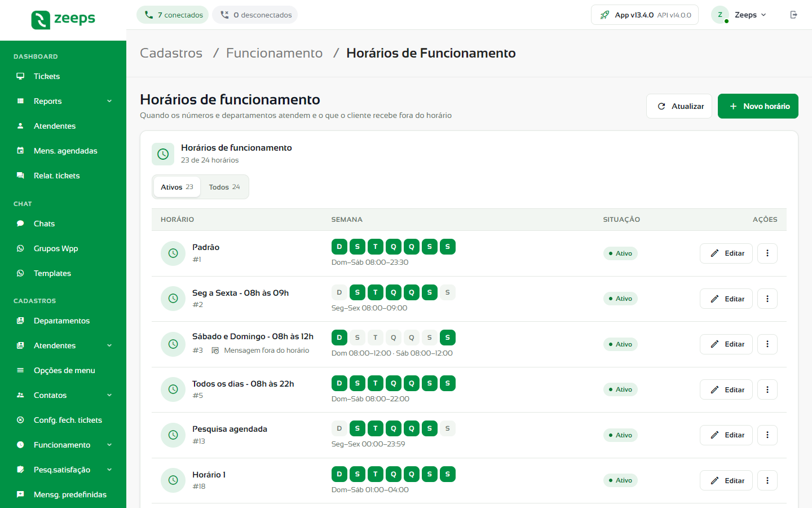This screenshot has width=812, height=508.
Task: Open Confg. fech. tickets icon
Action: pos(20,420)
